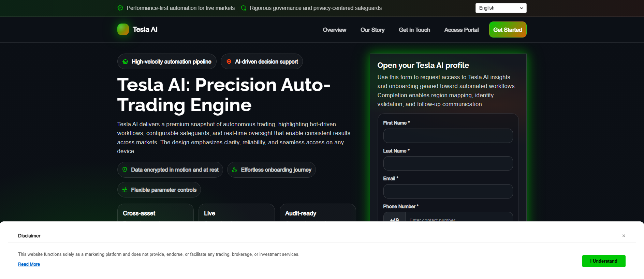Click the Performance-first automation for live markets text

click(181, 8)
